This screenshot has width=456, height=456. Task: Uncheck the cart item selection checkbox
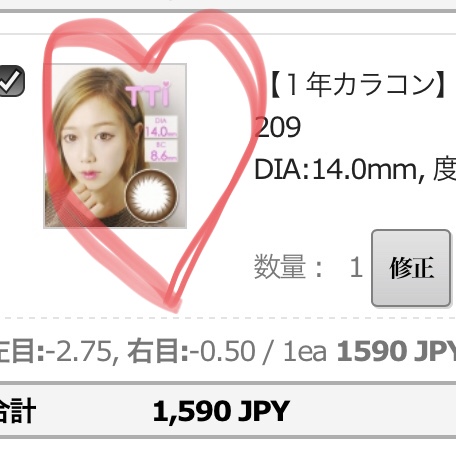(11, 81)
